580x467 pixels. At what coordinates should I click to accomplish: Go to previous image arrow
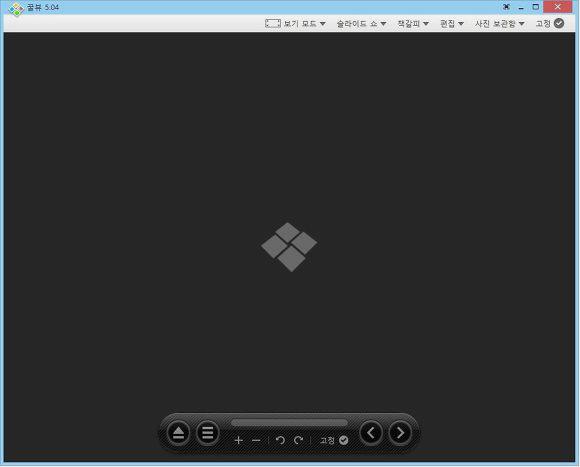[x=371, y=433]
